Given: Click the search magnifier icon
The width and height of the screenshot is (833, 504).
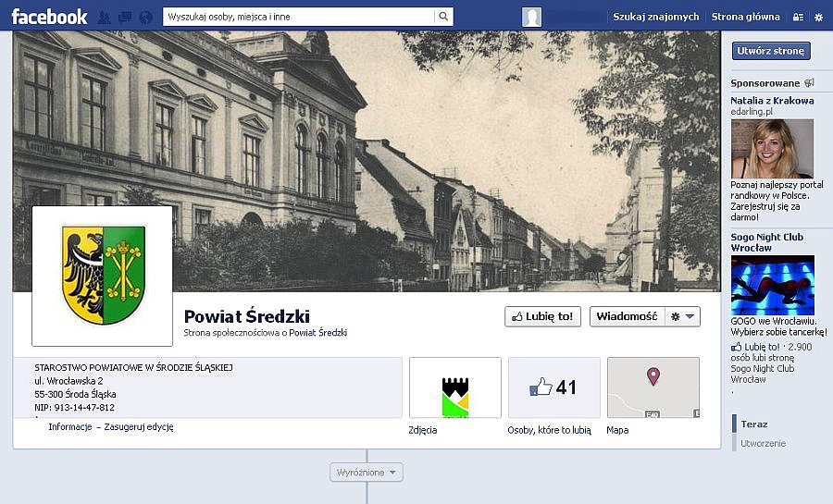Looking at the screenshot, I should [443, 17].
